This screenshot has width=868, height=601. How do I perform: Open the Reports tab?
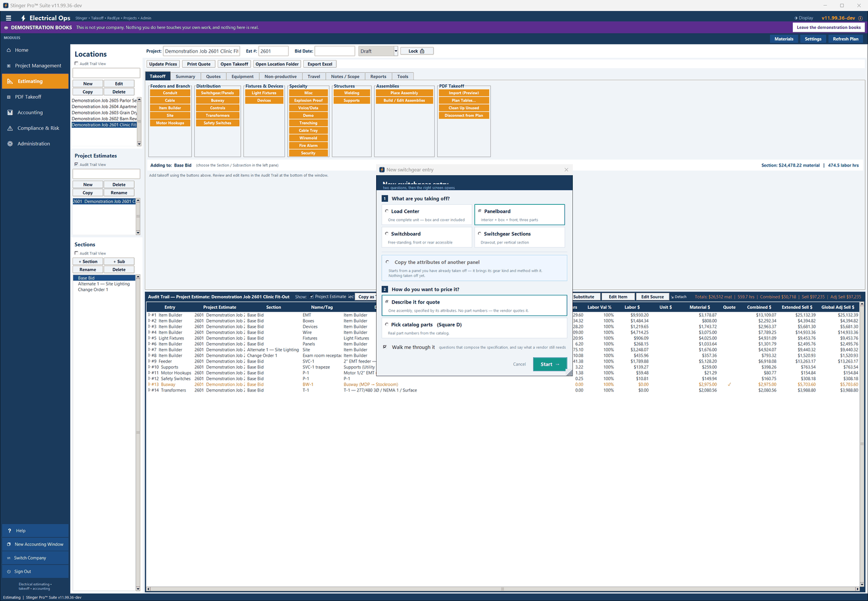pyautogui.click(x=378, y=76)
